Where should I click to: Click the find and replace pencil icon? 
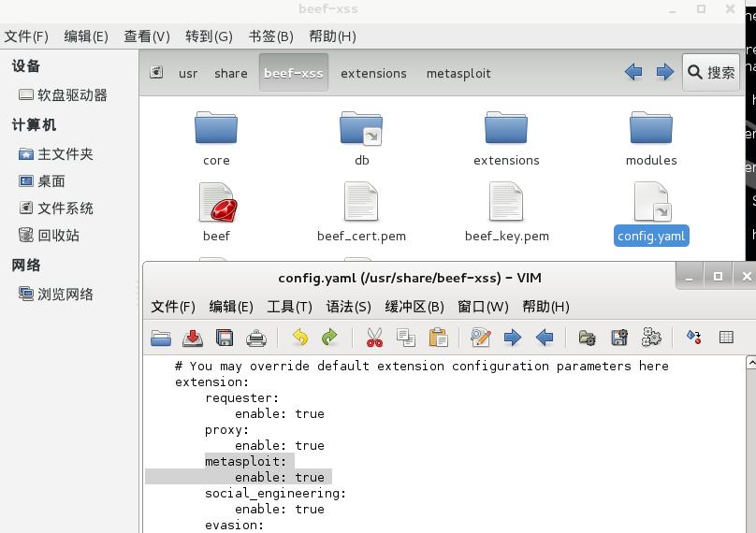click(481, 338)
